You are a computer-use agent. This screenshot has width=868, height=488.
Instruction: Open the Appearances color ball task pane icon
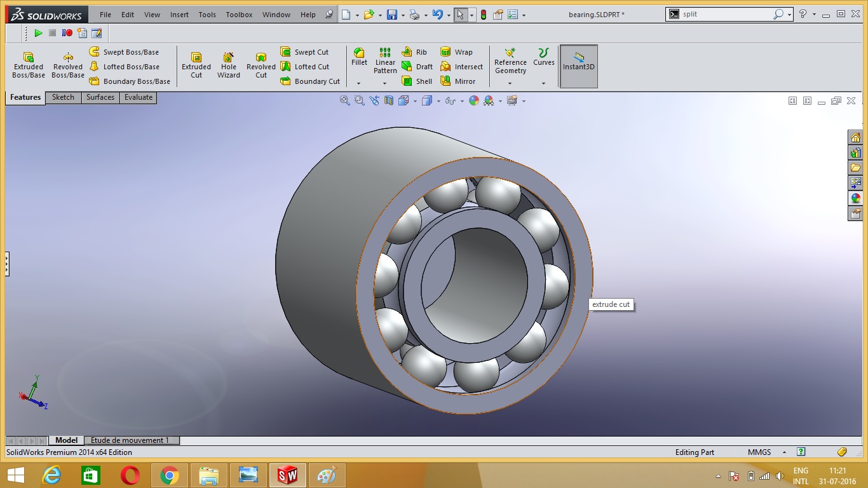[855, 198]
